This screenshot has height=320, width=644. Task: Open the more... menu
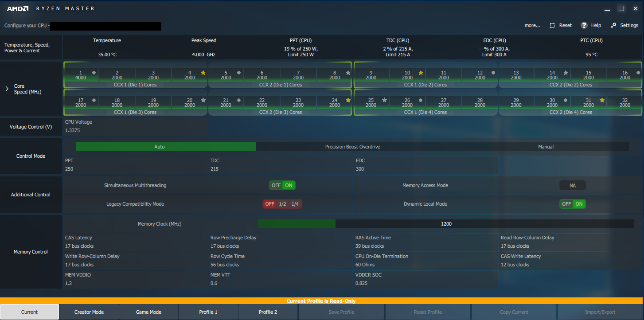532,25
